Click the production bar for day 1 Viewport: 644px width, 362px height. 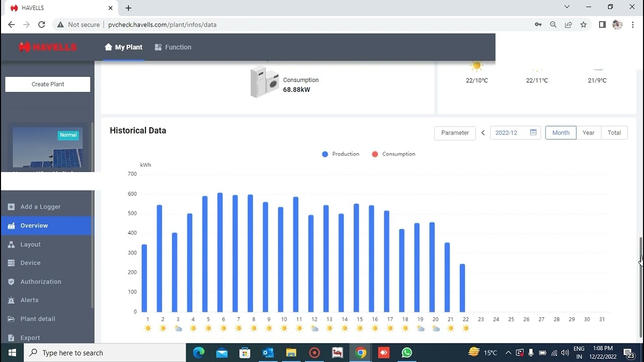tap(144, 278)
